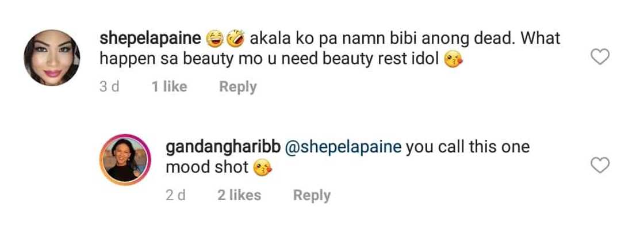
Task: Open the shepelapaine username on the first comment
Action: 150,39
